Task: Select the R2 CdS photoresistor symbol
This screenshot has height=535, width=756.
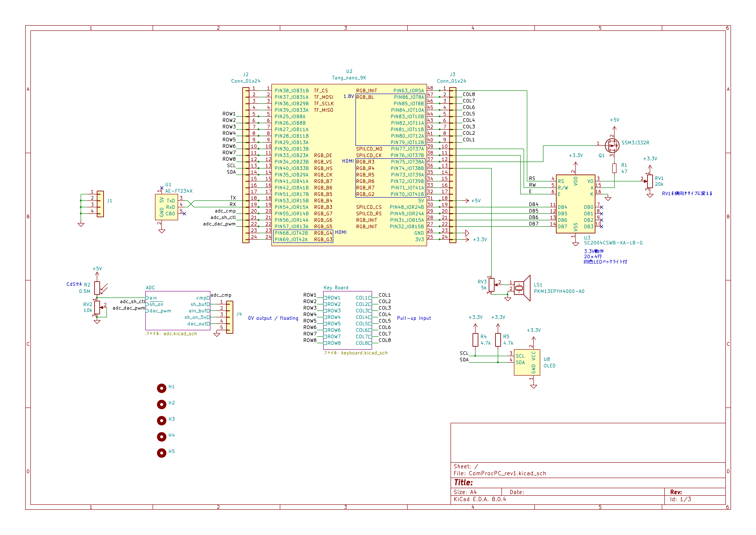Action: coord(97,288)
